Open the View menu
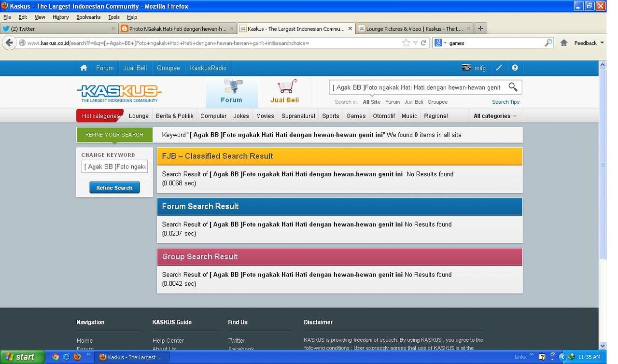The height and width of the screenshot is (364, 618). pyautogui.click(x=40, y=17)
